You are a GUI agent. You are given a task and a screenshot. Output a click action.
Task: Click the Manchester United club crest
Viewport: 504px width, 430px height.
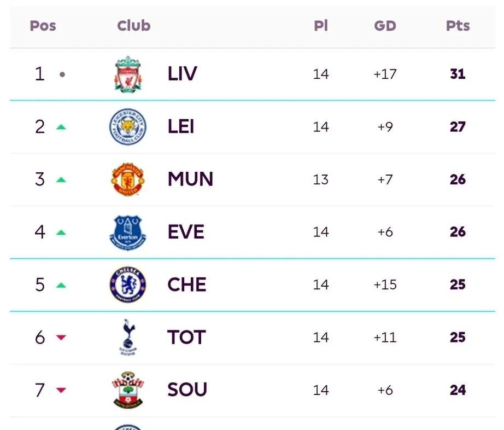pyautogui.click(x=128, y=179)
